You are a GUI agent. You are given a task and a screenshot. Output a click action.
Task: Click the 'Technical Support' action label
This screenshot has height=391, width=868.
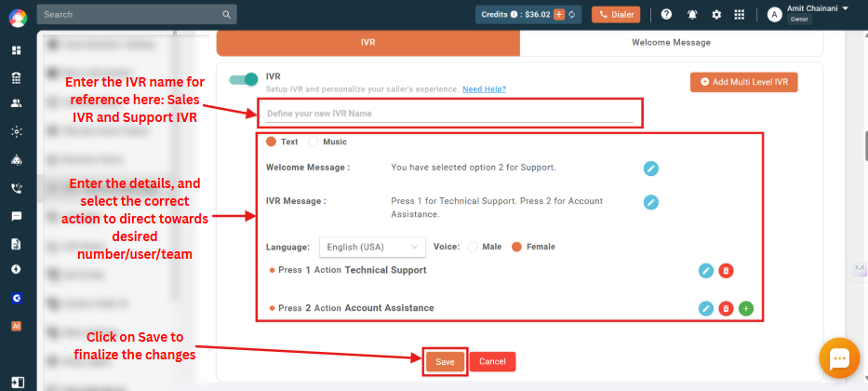click(385, 270)
